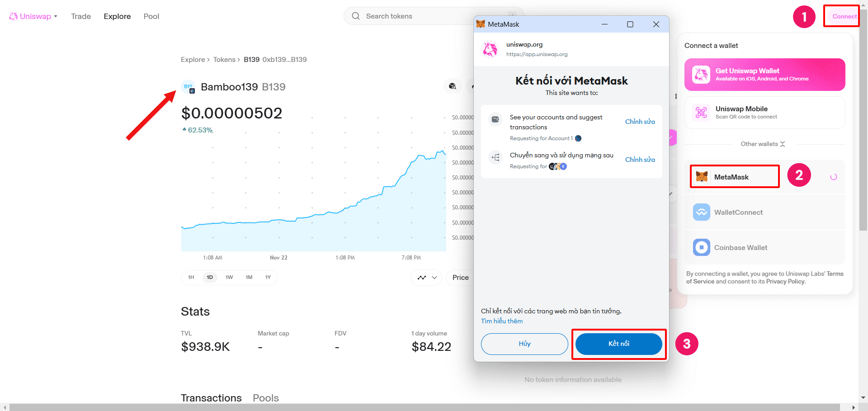
Task: Click the Uniswap Mobile QR code icon
Action: [701, 113]
